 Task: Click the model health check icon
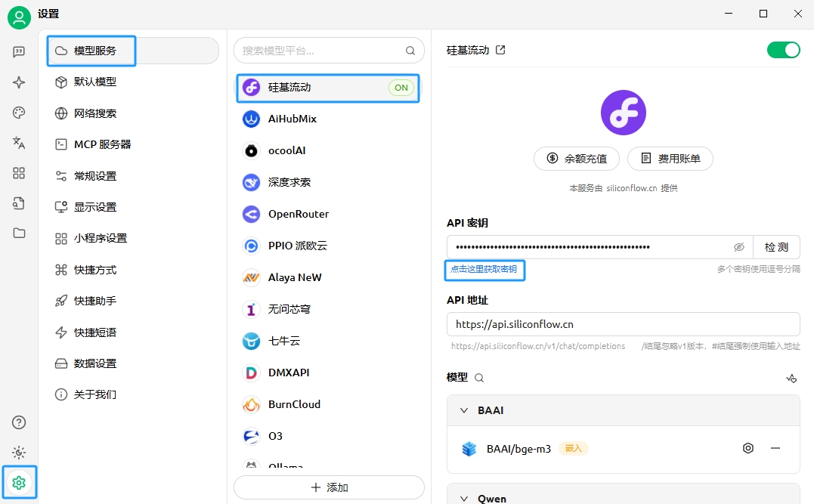tap(791, 378)
